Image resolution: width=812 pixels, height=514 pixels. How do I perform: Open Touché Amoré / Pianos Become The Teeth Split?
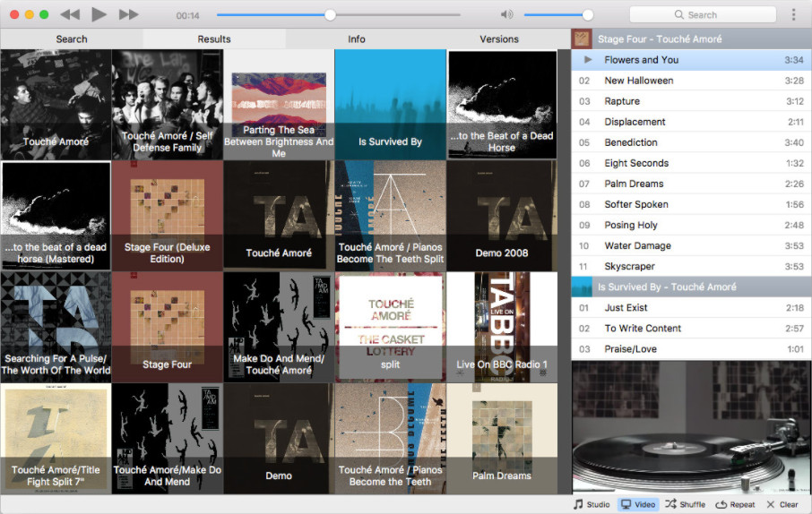point(390,216)
